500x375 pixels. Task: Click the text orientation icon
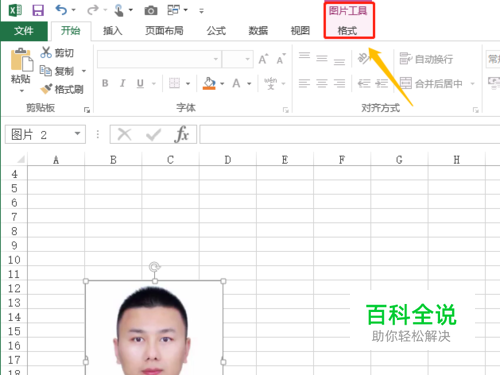pos(363,58)
